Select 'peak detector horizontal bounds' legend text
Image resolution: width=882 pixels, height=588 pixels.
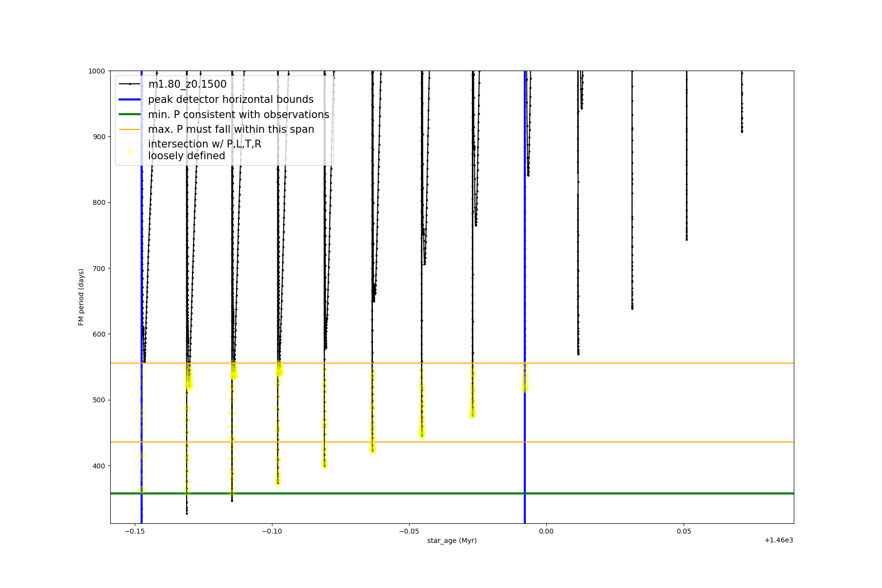(231, 99)
